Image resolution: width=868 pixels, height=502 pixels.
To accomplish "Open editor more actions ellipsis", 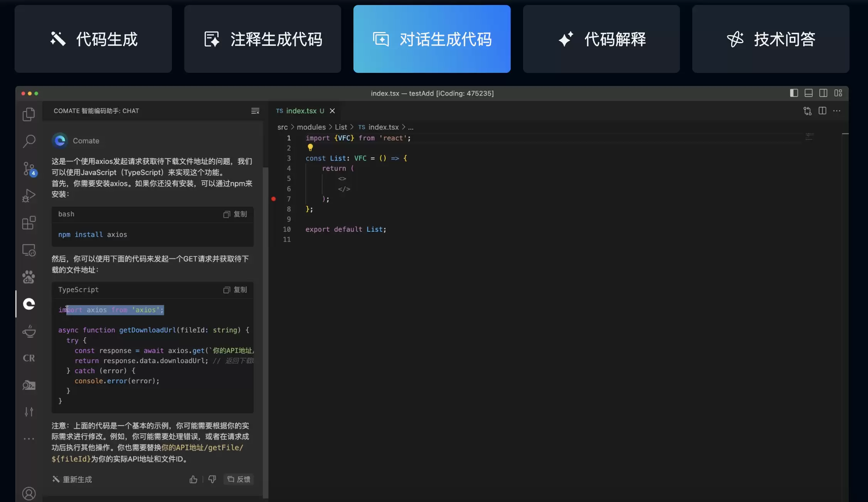I will [x=837, y=111].
